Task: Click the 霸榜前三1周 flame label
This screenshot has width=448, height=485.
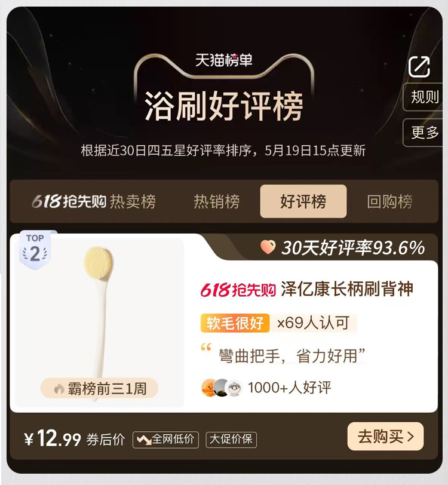Action: [x=99, y=388]
